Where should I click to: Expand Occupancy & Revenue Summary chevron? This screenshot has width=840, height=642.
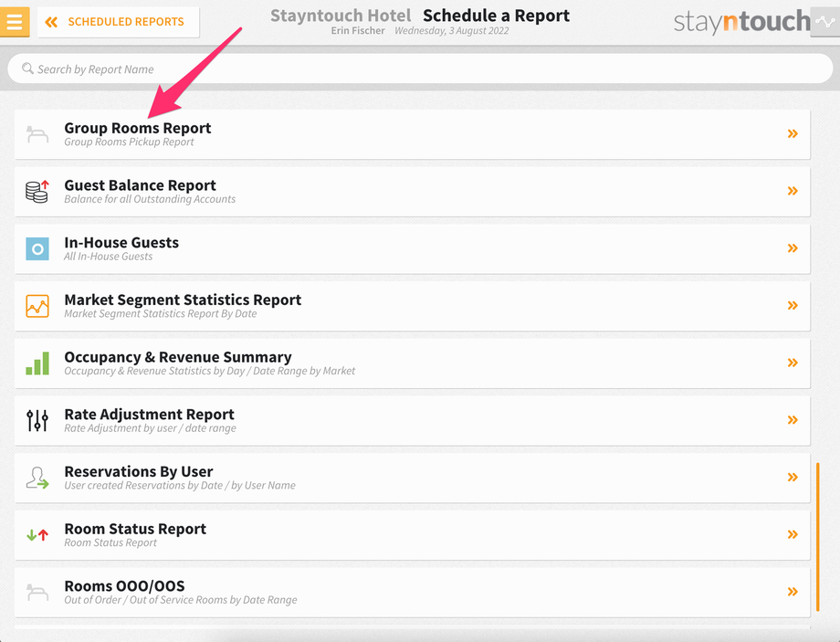(793, 363)
